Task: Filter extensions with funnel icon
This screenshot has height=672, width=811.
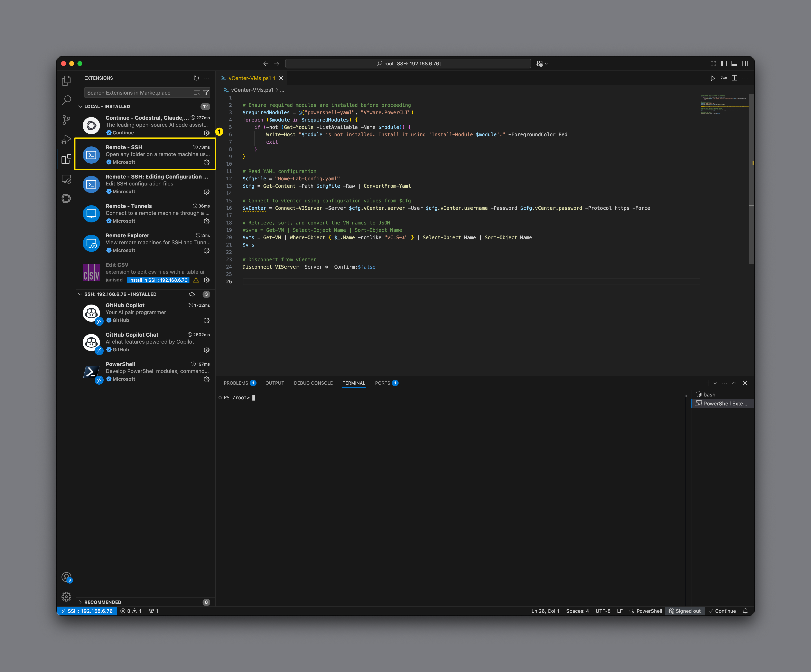Action: pyautogui.click(x=206, y=93)
